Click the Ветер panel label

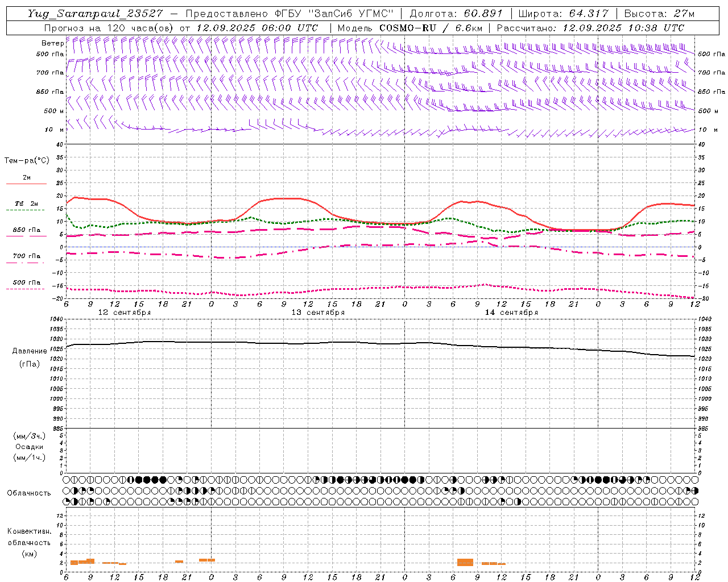pyautogui.click(x=52, y=43)
